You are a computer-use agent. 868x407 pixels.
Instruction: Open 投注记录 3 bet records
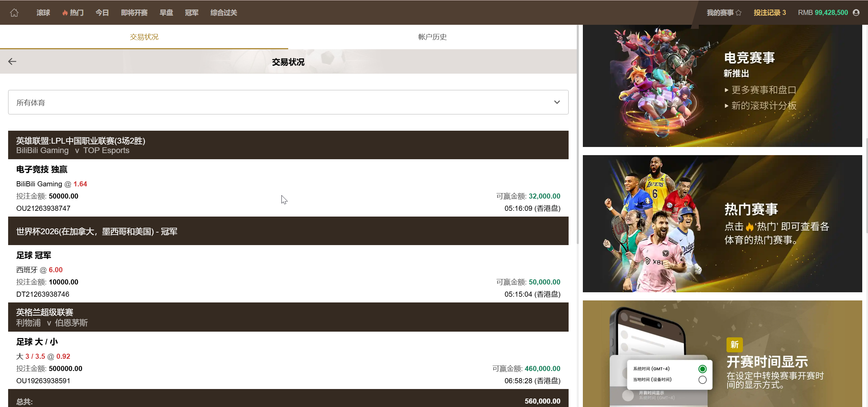[769, 12]
